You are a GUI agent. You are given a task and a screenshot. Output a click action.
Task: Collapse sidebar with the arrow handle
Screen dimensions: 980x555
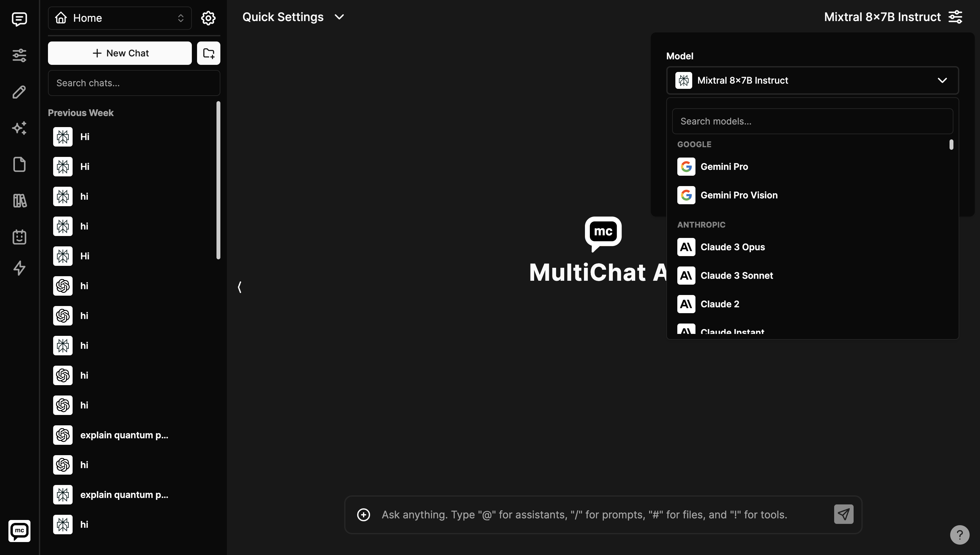tap(239, 287)
